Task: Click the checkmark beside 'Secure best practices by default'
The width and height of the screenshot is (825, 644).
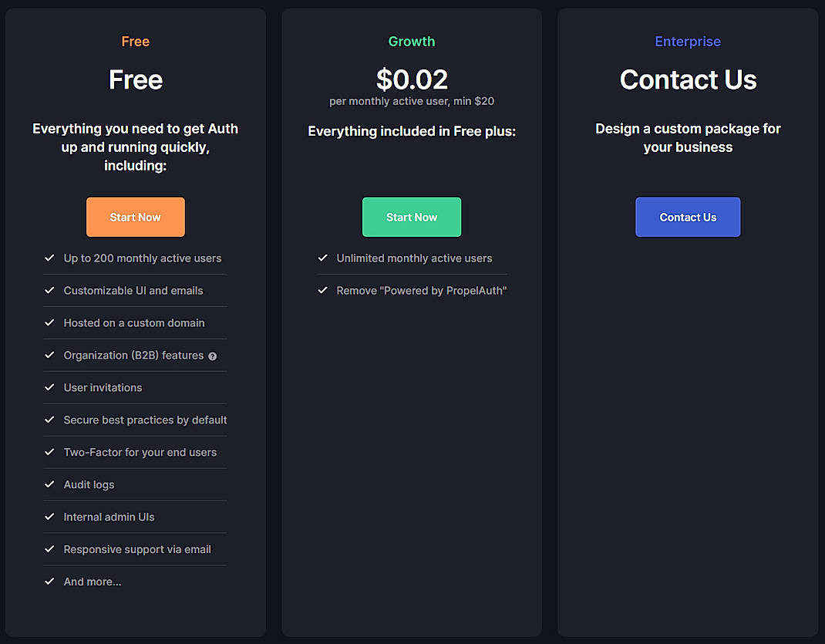Action: pos(49,420)
